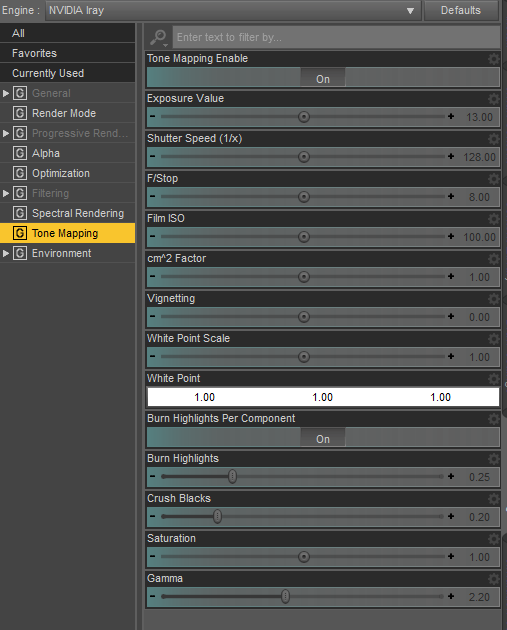507x630 pixels.
Task: Select the Favorites category
Action: point(67,53)
